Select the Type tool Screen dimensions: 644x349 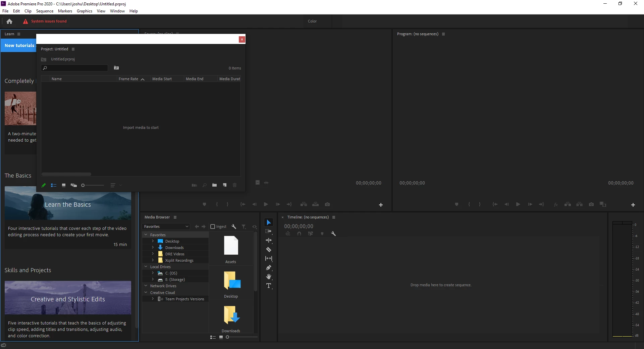269,286
